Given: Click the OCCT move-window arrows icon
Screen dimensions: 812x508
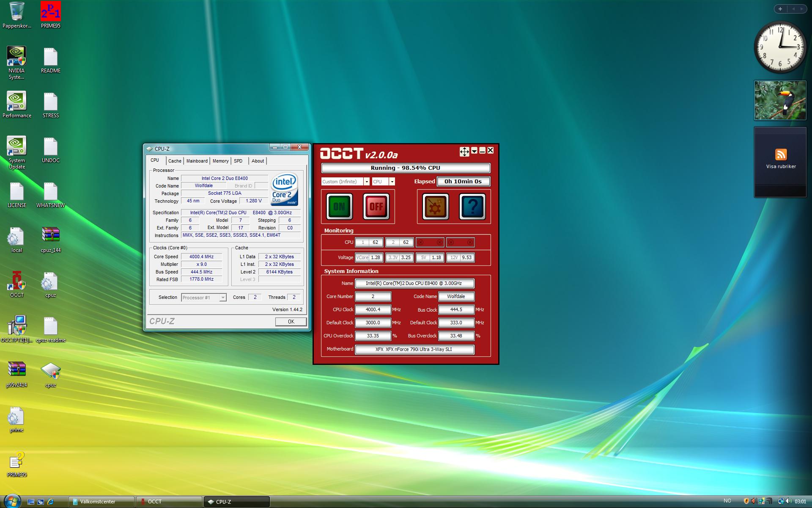Looking at the screenshot, I should (x=464, y=152).
